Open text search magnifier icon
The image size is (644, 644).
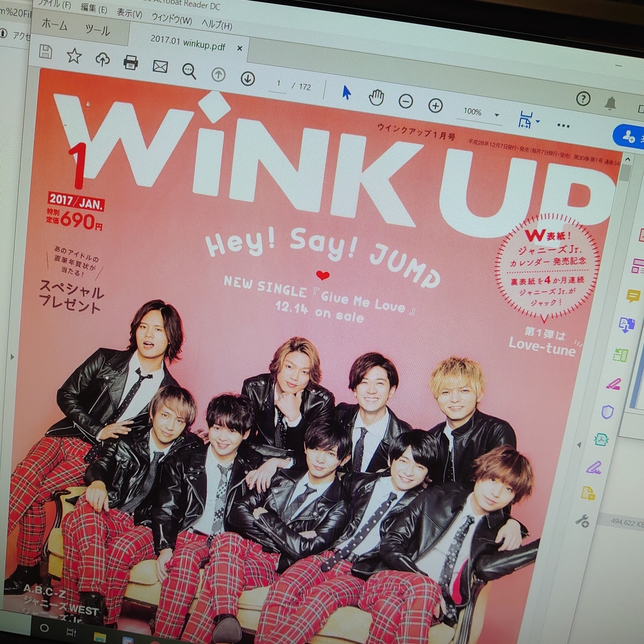(x=189, y=71)
